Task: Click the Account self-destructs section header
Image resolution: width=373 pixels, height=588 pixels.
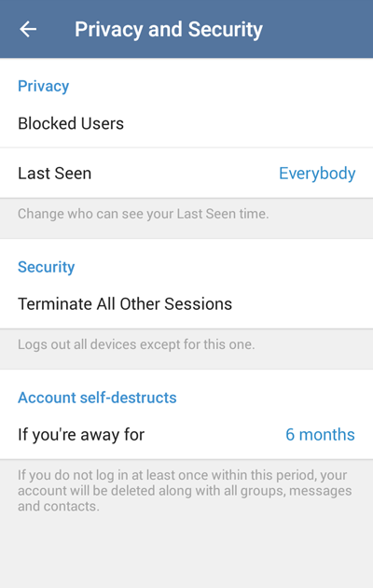Action: (97, 398)
